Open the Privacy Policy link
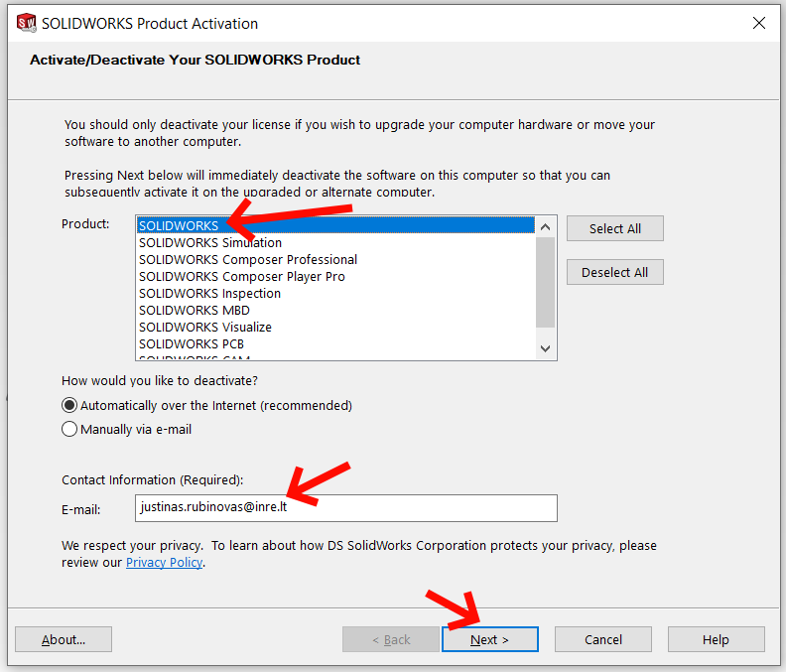The width and height of the screenshot is (786, 672). (164, 563)
